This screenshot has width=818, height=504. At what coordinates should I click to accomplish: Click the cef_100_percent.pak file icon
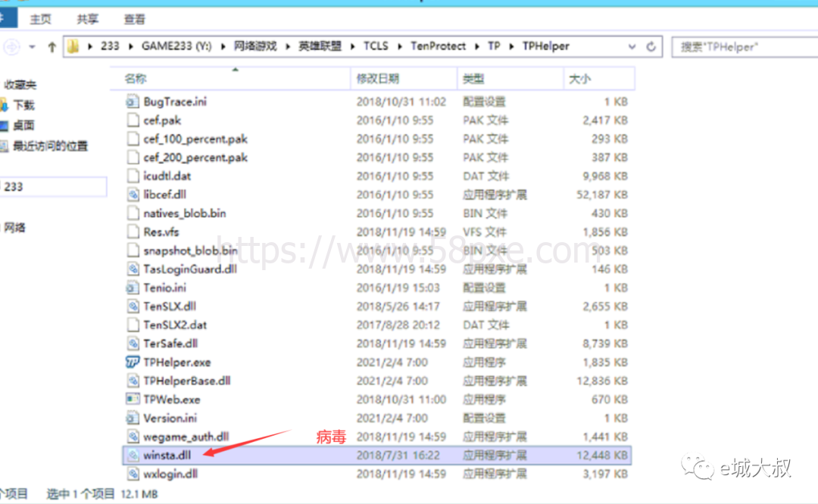coord(133,138)
